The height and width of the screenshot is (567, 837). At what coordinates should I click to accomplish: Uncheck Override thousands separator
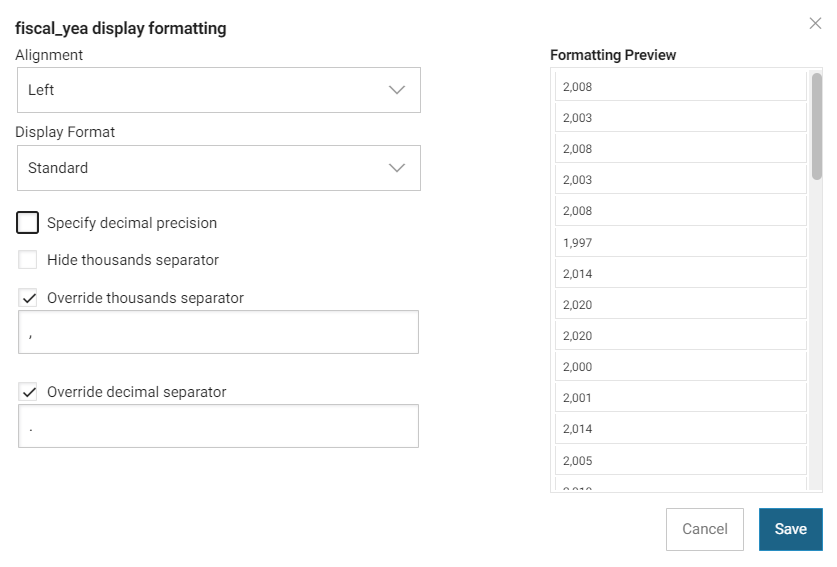[x=28, y=297]
